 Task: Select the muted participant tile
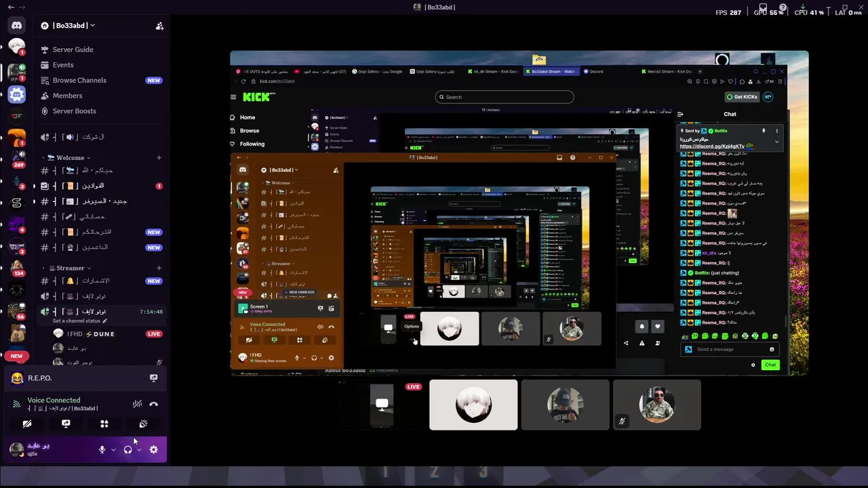click(656, 405)
